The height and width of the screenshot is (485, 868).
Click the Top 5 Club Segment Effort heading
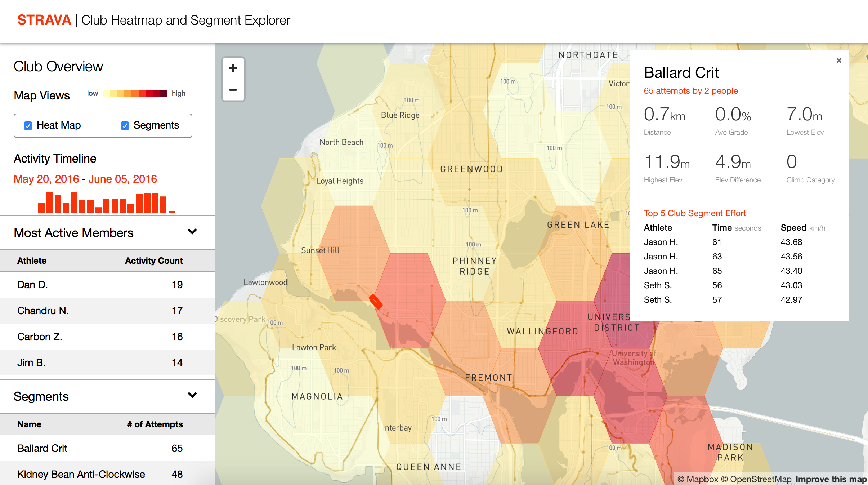(695, 213)
